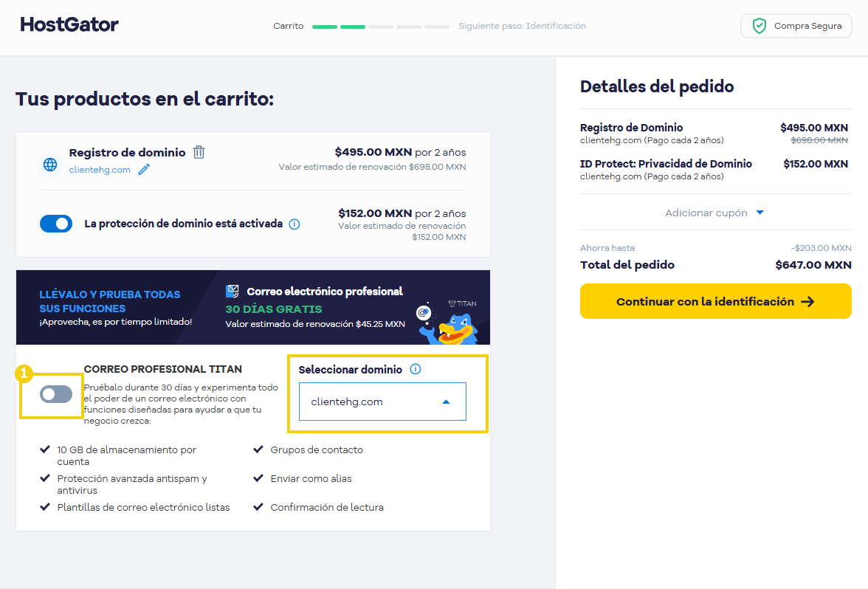Click Carrito step label
The width and height of the screenshot is (868, 589).
(289, 25)
